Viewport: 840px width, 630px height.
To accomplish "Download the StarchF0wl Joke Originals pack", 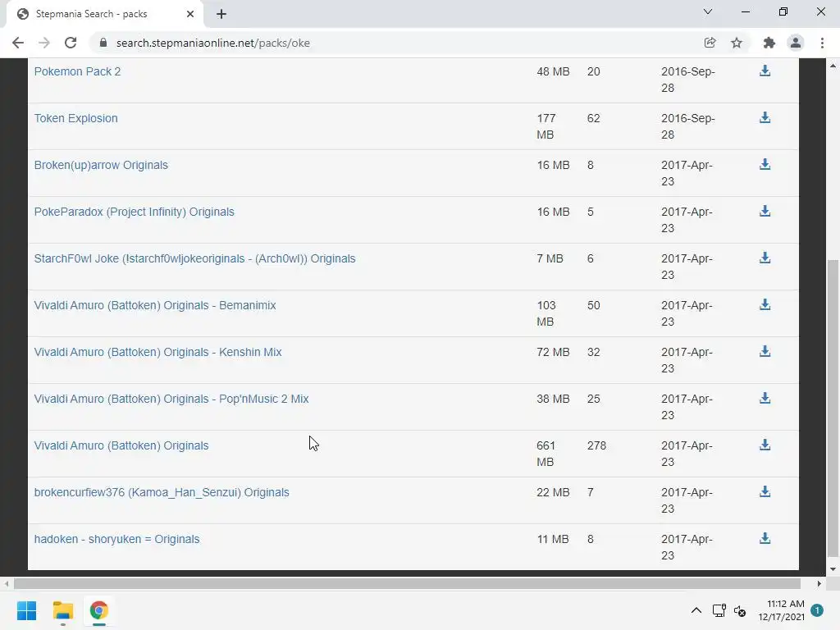I will point(765,258).
